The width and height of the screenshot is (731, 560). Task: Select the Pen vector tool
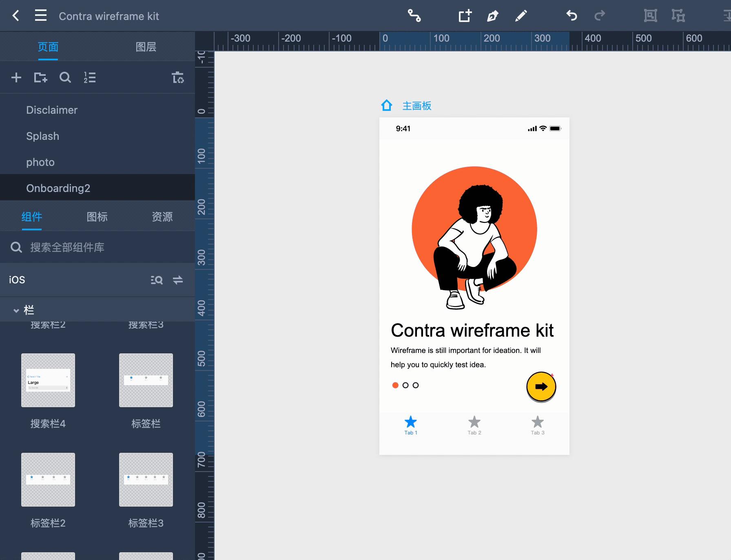pyautogui.click(x=493, y=16)
